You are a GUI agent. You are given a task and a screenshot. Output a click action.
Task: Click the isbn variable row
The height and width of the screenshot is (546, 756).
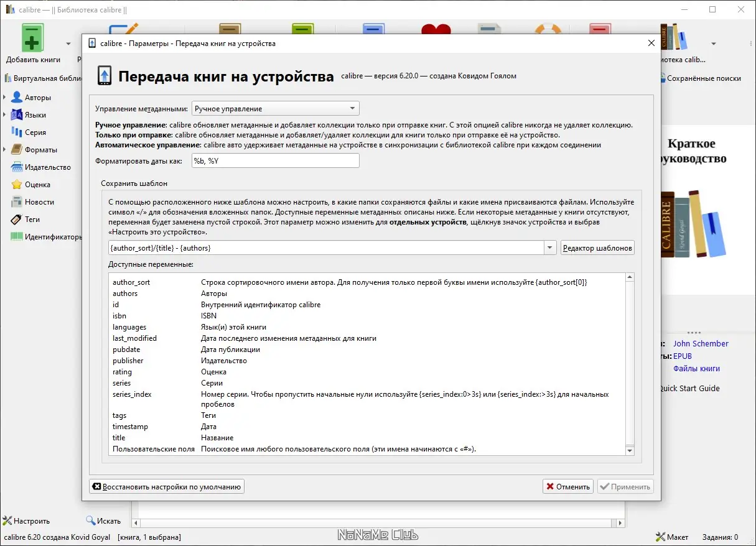(x=367, y=316)
